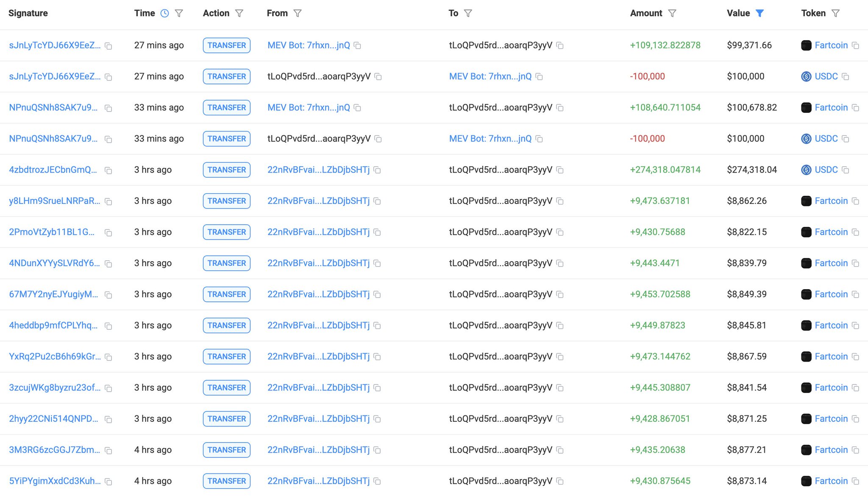The height and width of the screenshot is (496, 868).
Task: Select amount +9,473.637181
Action: pyautogui.click(x=660, y=201)
